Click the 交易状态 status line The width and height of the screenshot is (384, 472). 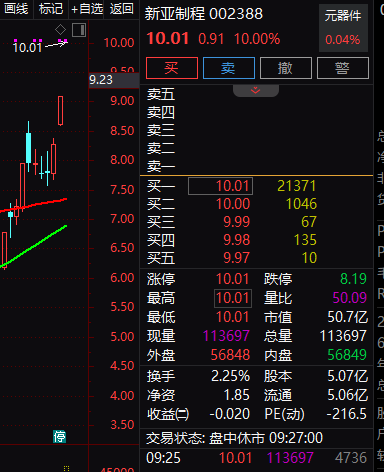point(234,438)
